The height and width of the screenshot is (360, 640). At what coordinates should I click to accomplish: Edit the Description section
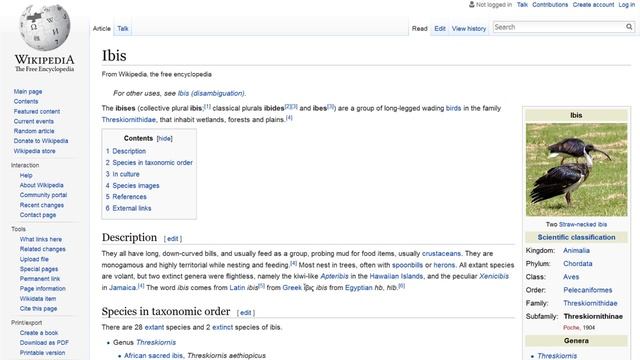173,239
